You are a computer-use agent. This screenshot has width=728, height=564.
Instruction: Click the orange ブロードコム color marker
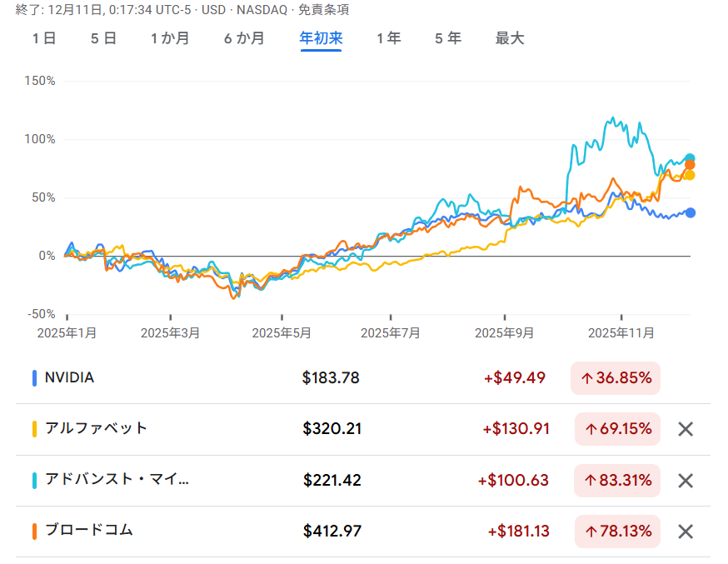click(34, 532)
